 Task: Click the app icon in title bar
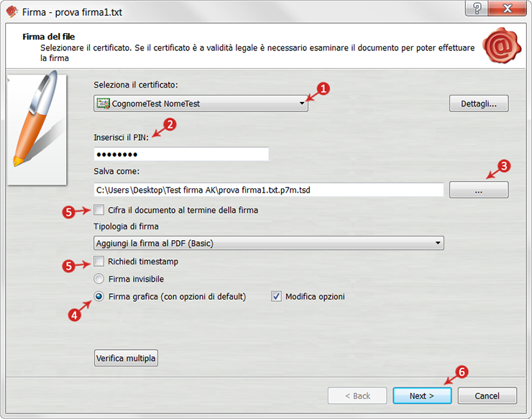[x=12, y=12]
